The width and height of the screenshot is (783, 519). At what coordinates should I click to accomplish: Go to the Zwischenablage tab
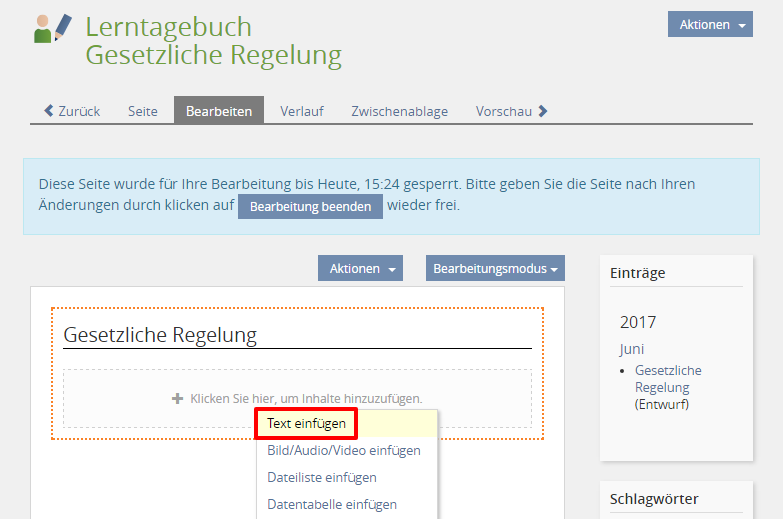[399, 111]
